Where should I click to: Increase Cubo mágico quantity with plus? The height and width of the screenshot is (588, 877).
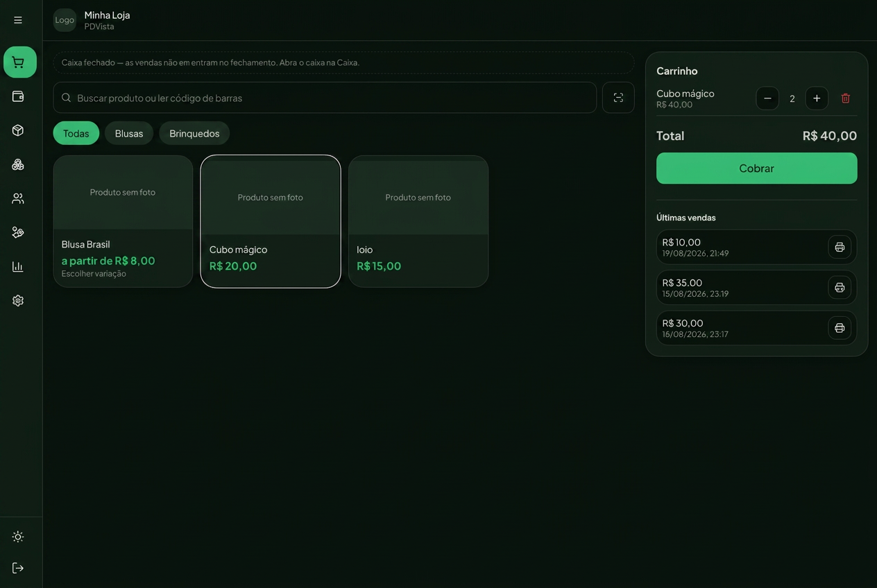coord(817,98)
